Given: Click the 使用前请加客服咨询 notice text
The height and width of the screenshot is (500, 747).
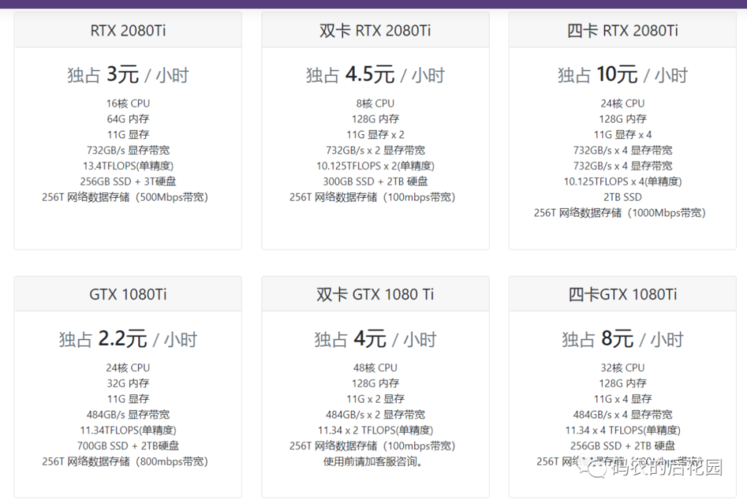Looking at the screenshot, I should [x=373, y=461].
